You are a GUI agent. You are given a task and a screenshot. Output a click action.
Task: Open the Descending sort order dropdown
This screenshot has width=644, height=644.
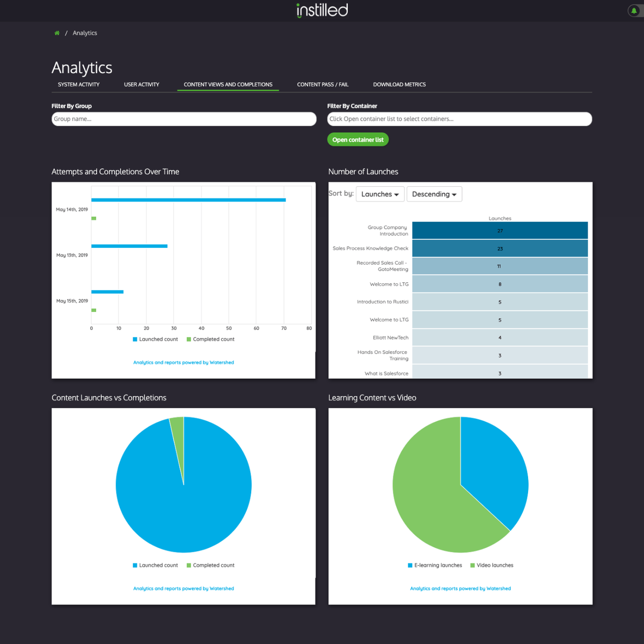coord(434,194)
